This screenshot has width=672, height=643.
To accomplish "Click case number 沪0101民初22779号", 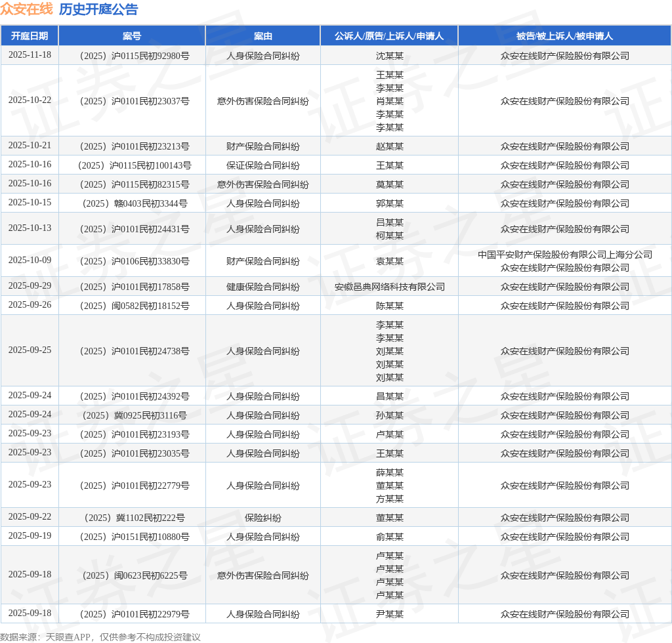I will pos(135,486).
